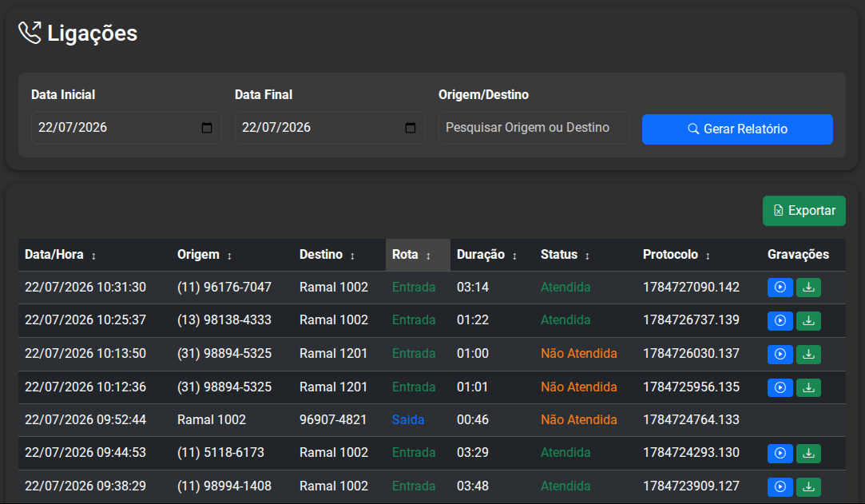The image size is (865, 504).
Task: Download recording of the 10:12:36 call
Action: pyautogui.click(x=809, y=387)
